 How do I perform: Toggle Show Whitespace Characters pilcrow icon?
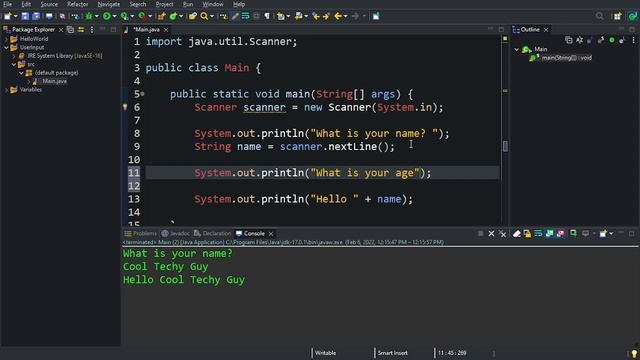[x=267, y=16]
